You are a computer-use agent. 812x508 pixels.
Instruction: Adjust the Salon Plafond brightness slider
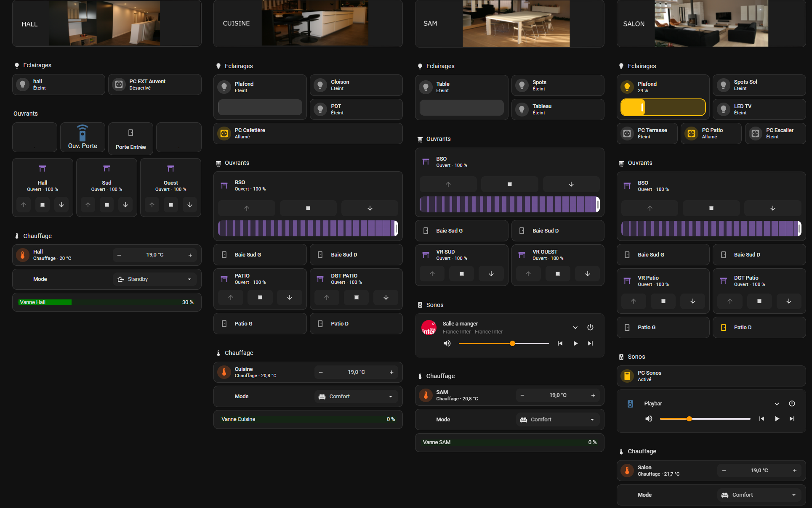[x=663, y=107]
